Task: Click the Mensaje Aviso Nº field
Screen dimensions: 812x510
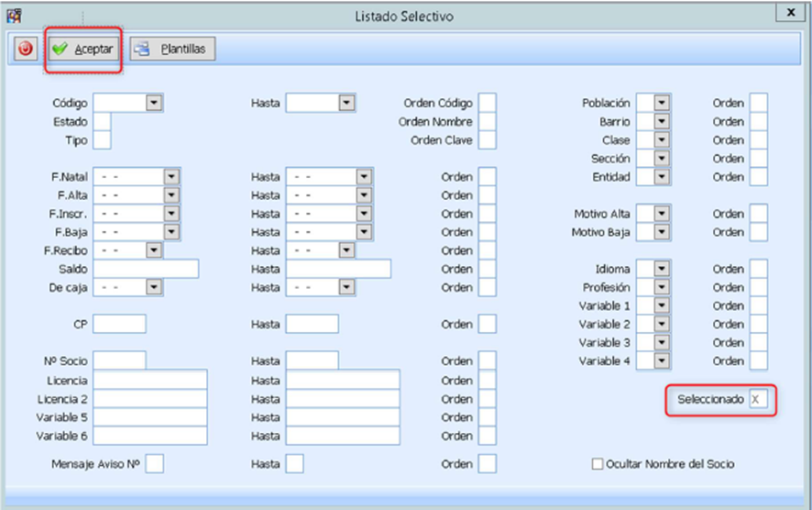Action: coord(155,464)
